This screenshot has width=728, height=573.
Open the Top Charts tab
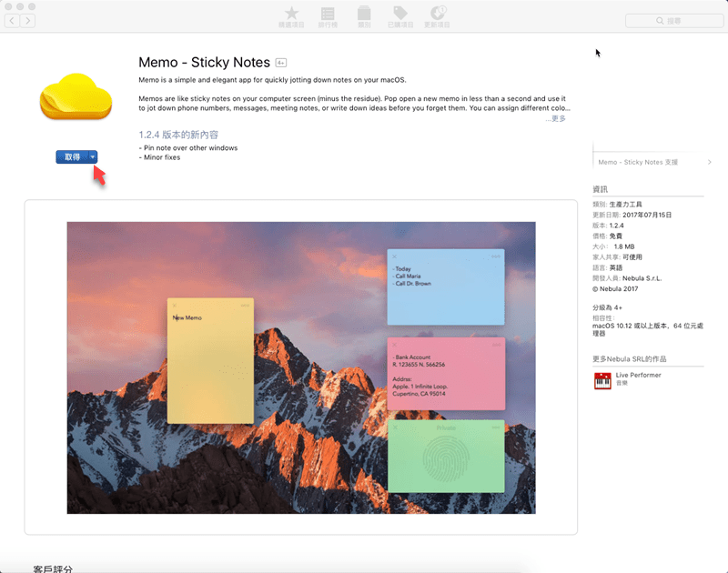(x=328, y=16)
